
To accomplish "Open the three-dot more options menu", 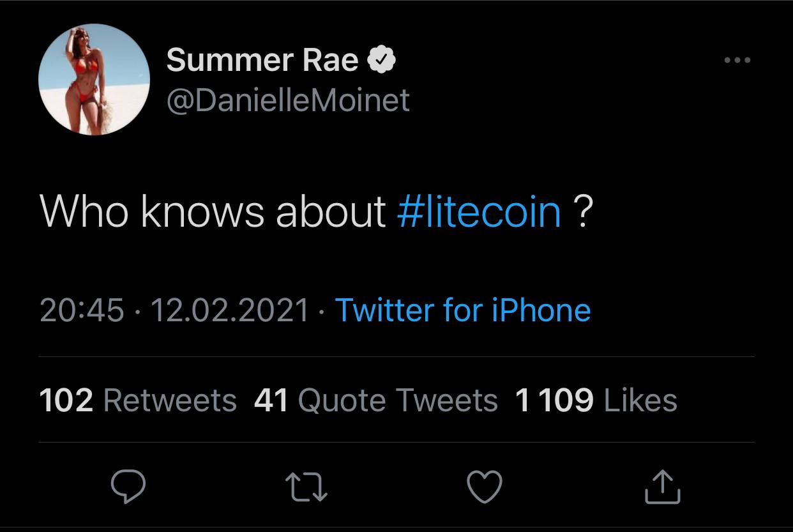I will [x=737, y=61].
